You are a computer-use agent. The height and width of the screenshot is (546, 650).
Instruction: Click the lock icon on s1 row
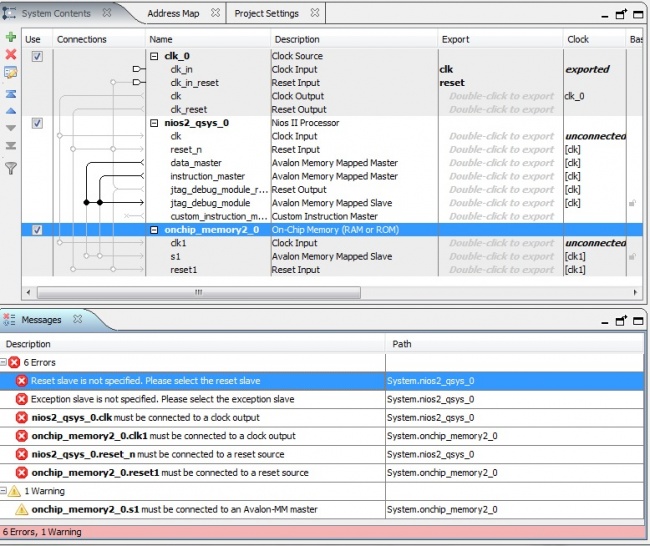[633, 256]
